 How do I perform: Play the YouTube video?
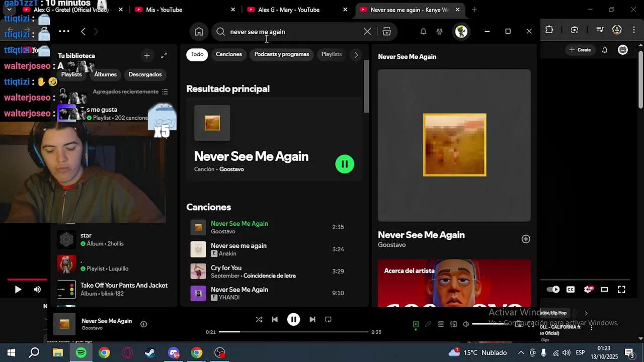coord(18,289)
